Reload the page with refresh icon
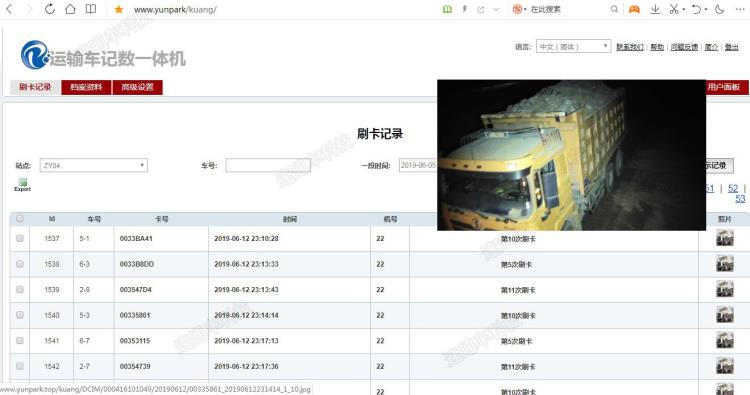Viewport: 750px width, 395px height. click(x=50, y=9)
